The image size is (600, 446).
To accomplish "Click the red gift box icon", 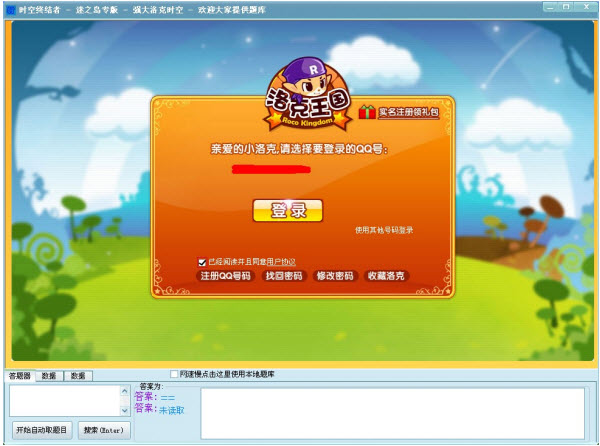I will pos(367,112).
